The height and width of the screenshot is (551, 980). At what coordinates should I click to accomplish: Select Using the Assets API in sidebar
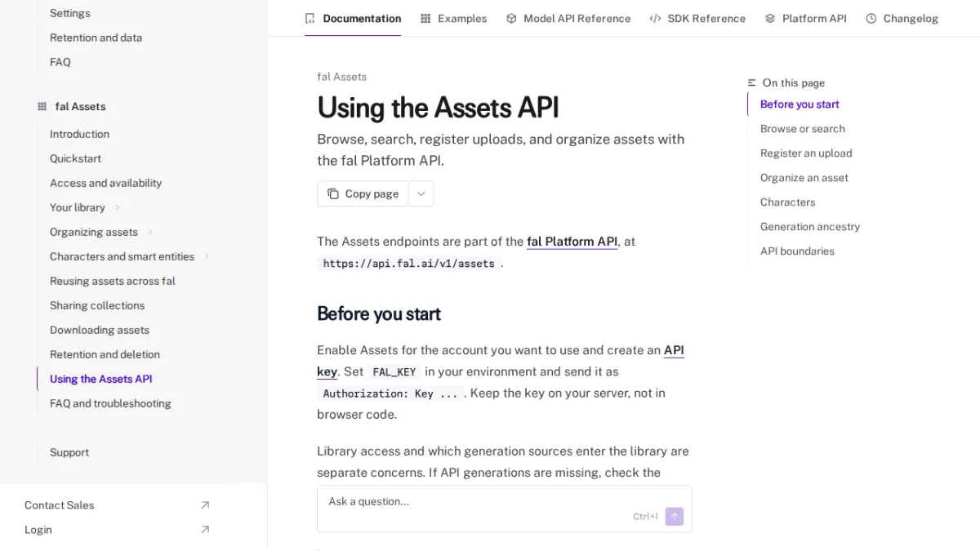tap(101, 379)
